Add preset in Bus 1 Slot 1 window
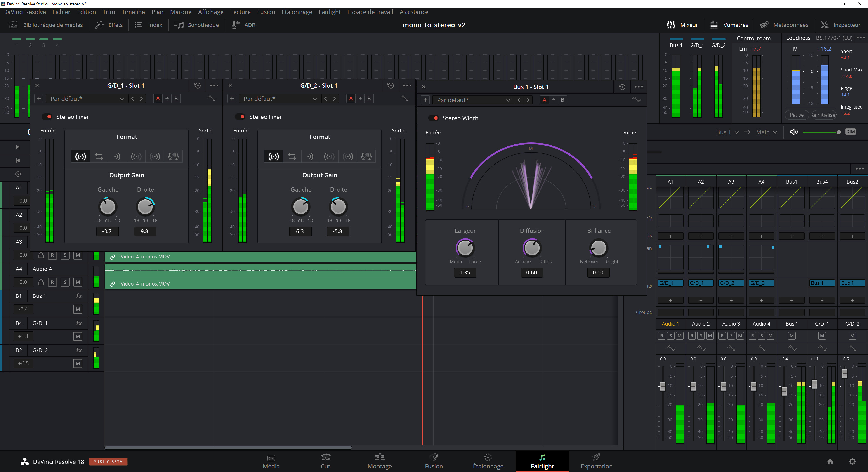This screenshot has height=472, width=868. tap(425, 100)
